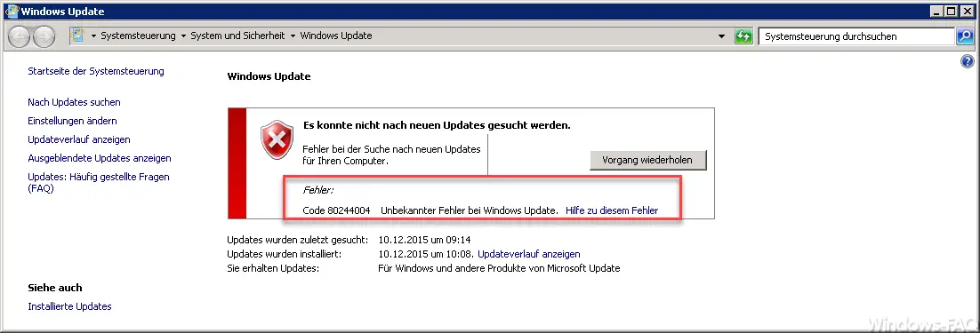Expand dropdown arrow before Systemsteuerung
This screenshot has height=333, width=980.
[x=93, y=36]
